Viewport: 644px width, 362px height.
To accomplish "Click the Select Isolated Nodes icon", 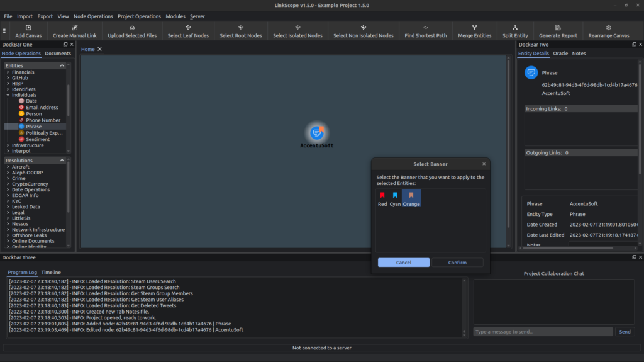I will [297, 28].
